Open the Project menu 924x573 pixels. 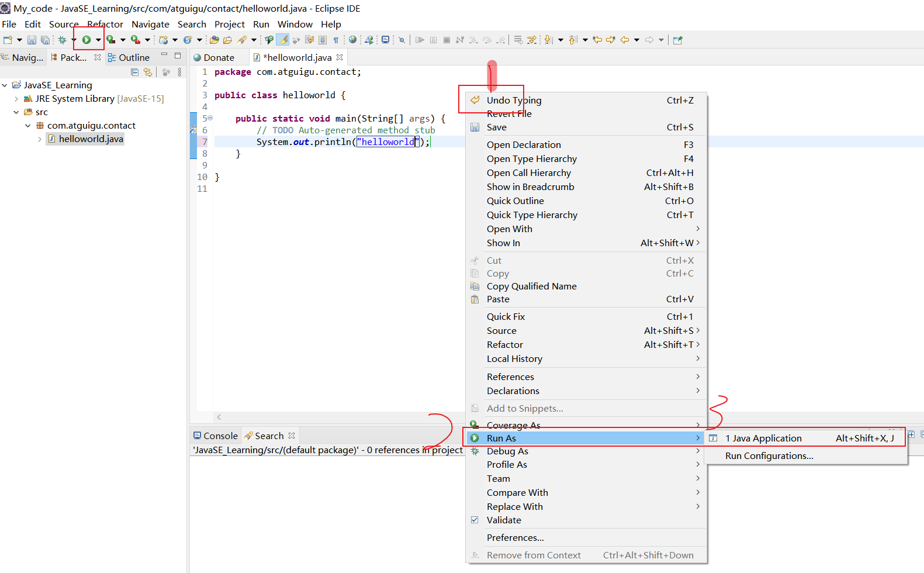[229, 24]
